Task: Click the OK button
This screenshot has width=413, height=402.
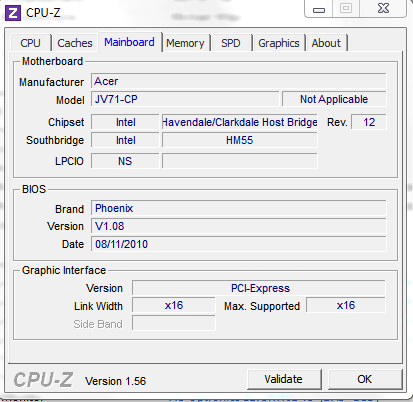Action: (x=365, y=379)
